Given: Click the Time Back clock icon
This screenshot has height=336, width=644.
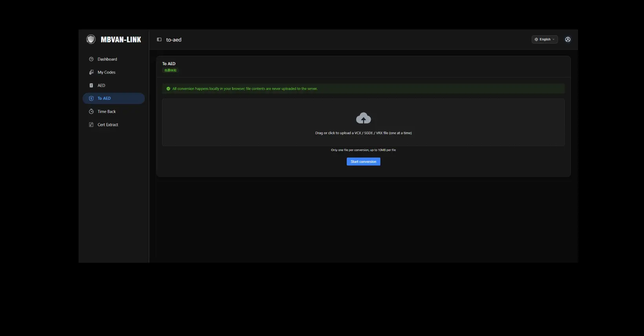Looking at the screenshot, I should tap(91, 111).
